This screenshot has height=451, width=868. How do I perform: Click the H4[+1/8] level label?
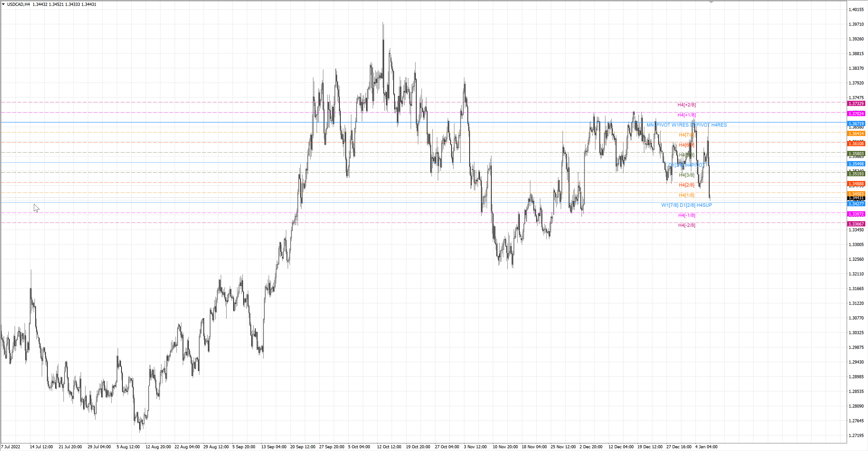[x=686, y=115]
